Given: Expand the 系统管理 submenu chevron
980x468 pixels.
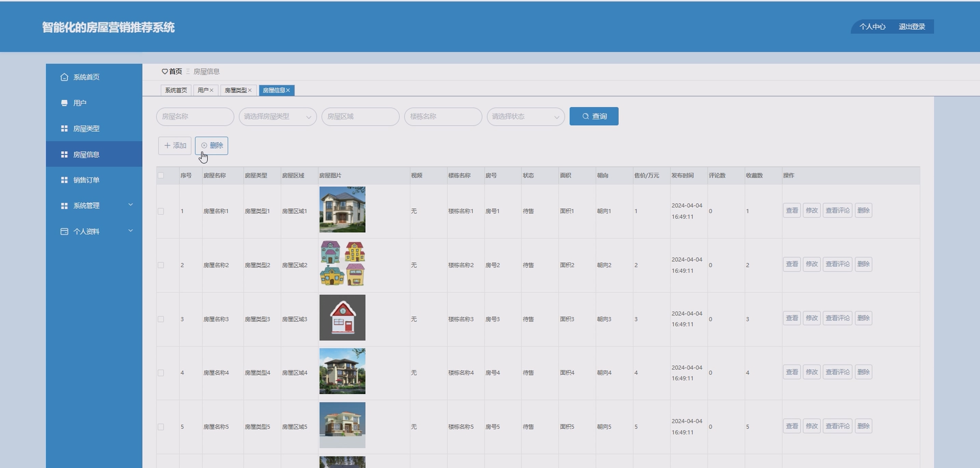Looking at the screenshot, I should pyautogui.click(x=131, y=205).
